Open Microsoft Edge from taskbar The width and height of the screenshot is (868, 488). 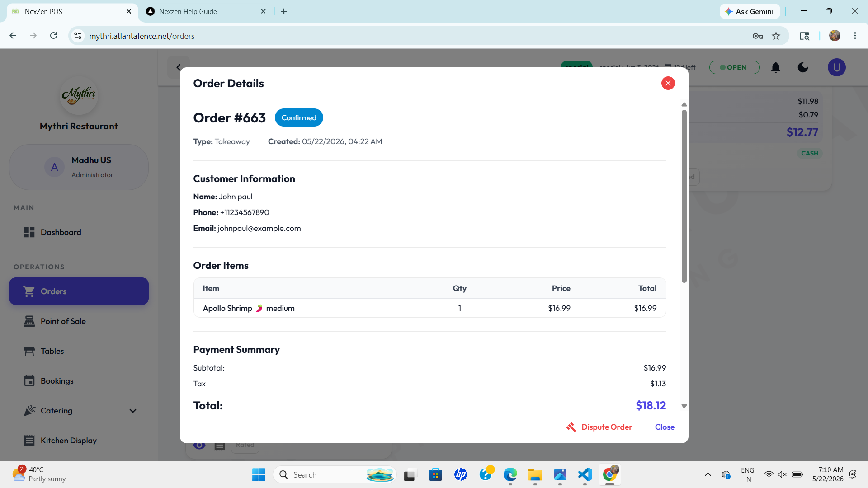[510, 474]
